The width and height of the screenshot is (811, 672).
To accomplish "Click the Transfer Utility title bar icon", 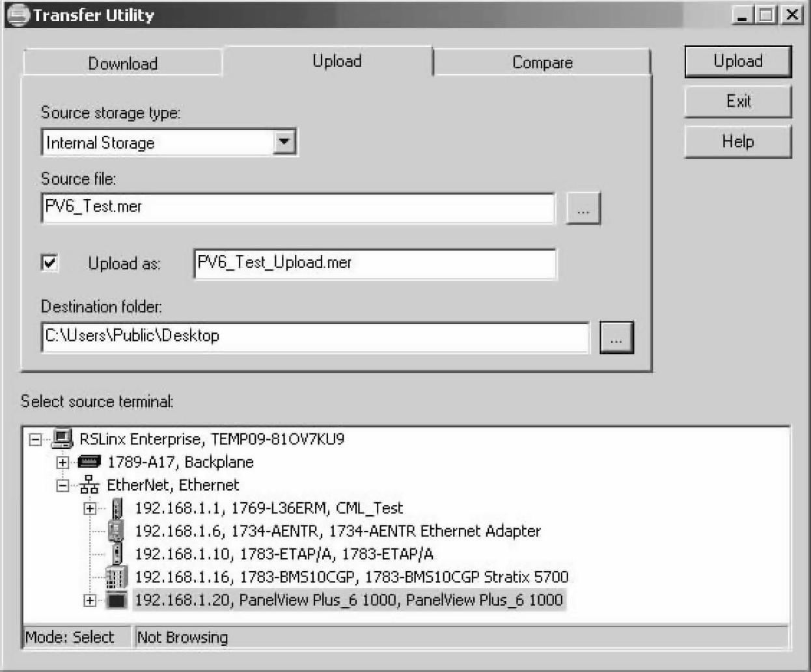I will [x=18, y=15].
